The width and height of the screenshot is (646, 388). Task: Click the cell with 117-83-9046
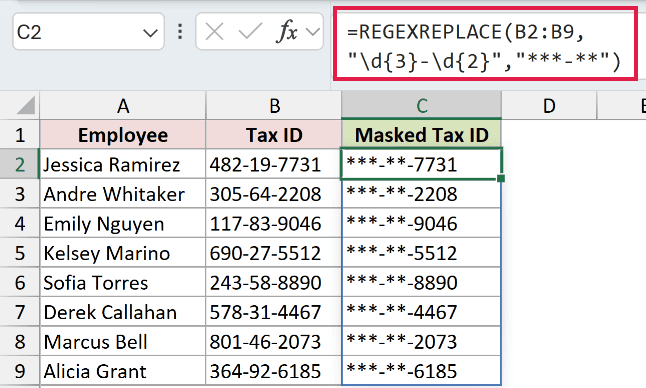(x=274, y=224)
